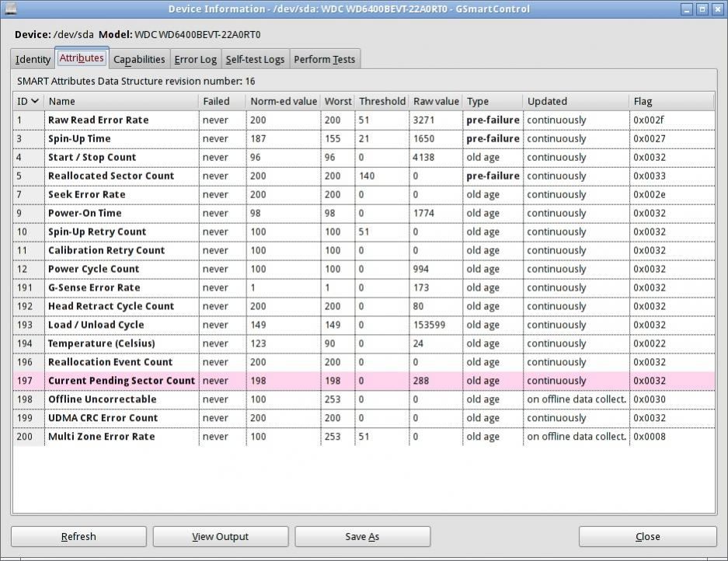Select the Start / Stop Count row
Viewport: 728px width, 561px height.
(364, 157)
